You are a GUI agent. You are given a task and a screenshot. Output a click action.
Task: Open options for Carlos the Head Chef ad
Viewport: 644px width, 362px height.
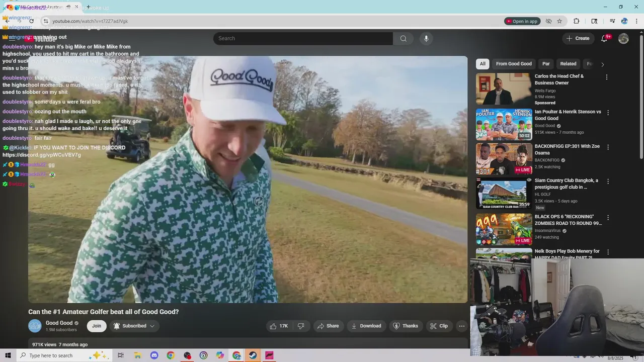[x=606, y=77]
